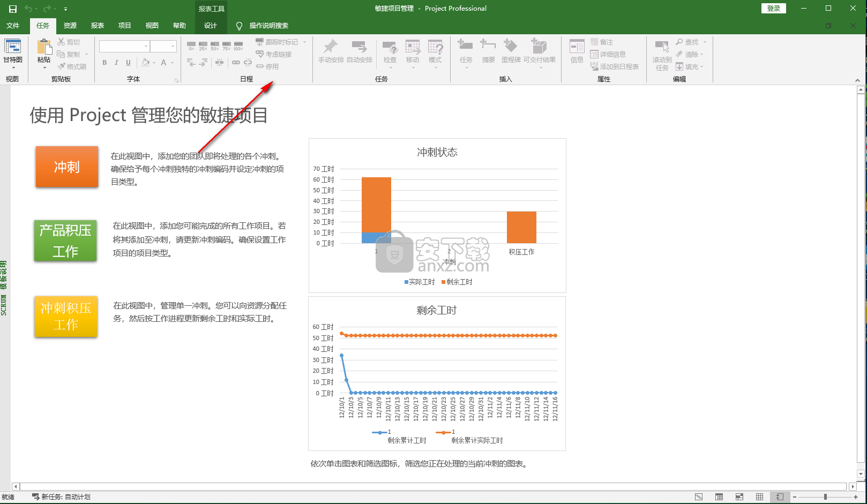Screen dimensions: 867x504
Task: Open the font color A swatch
Action: [x=164, y=63]
